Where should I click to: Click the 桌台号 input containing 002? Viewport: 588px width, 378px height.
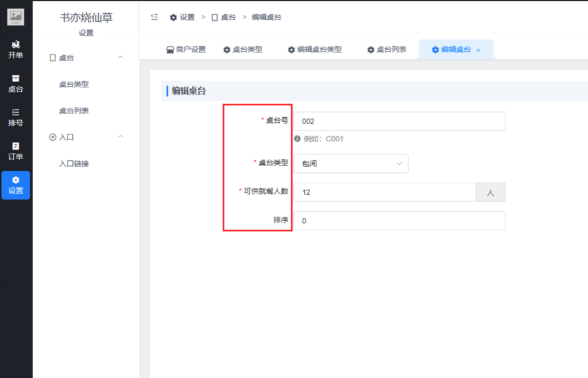[399, 121]
